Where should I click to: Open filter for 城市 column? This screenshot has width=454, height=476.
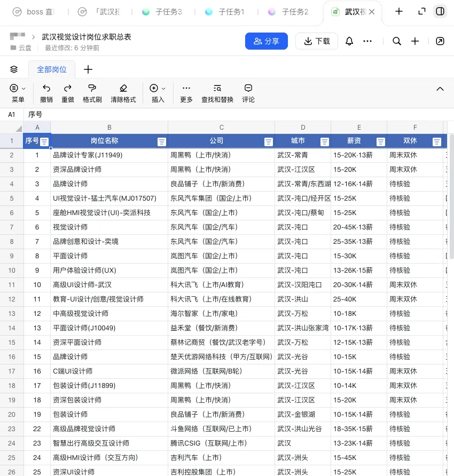tap(325, 142)
